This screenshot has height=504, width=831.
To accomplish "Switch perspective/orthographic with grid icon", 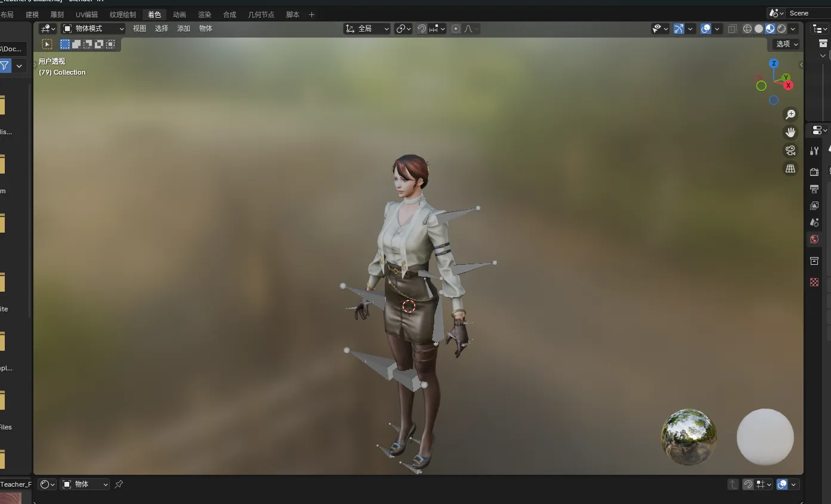I will [790, 169].
